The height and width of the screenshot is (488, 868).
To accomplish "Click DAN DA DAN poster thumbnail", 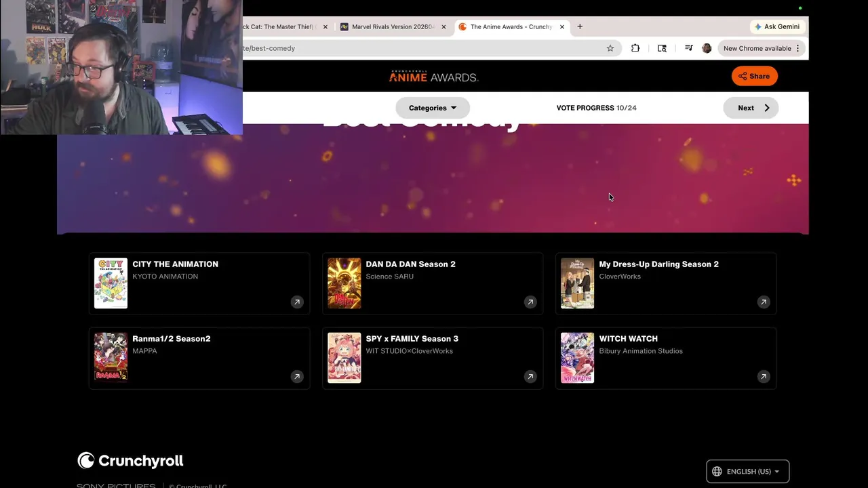I will (344, 283).
